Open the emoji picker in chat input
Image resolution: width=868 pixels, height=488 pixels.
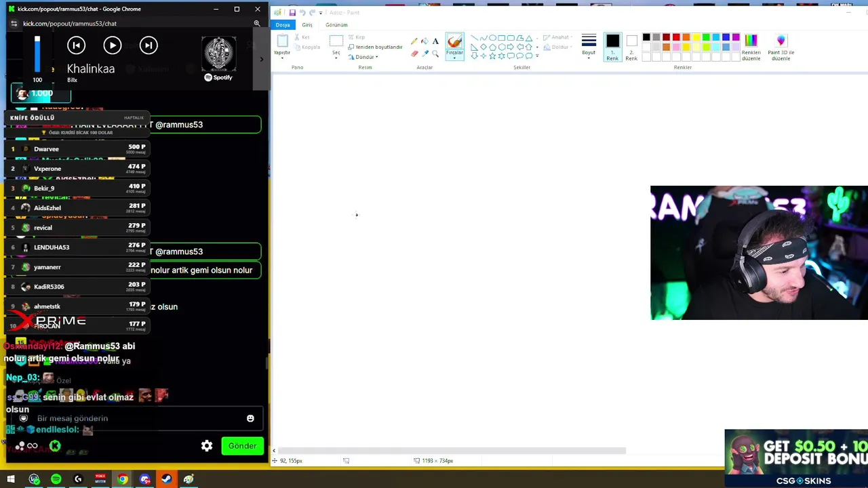(x=250, y=418)
